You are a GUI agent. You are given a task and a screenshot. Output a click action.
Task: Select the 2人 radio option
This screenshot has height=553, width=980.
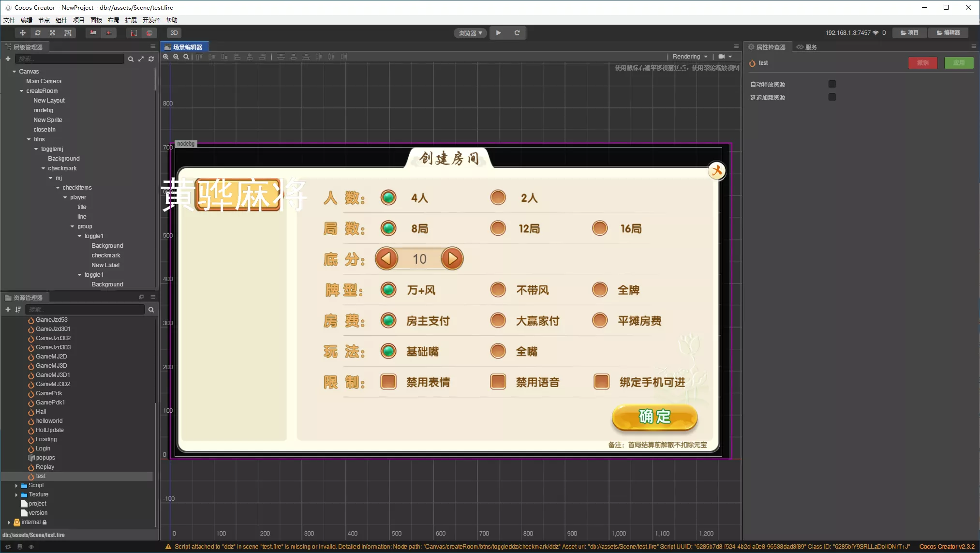(x=498, y=197)
